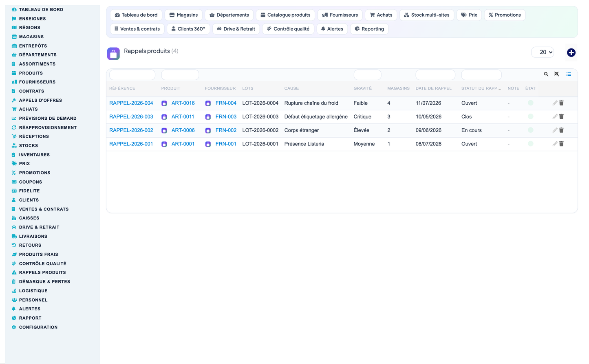The height and width of the screenshot is (364, 589).
Task: Switch to the Magasins tab
Action: [183, 15]
